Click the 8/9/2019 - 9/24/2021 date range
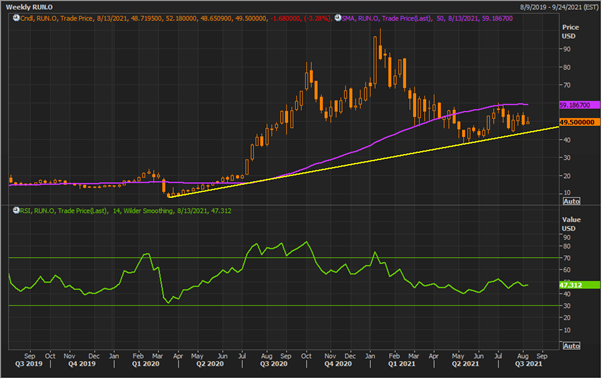This screenshot has width=602, height=379. pyautogui.click(x=559, y=7)
